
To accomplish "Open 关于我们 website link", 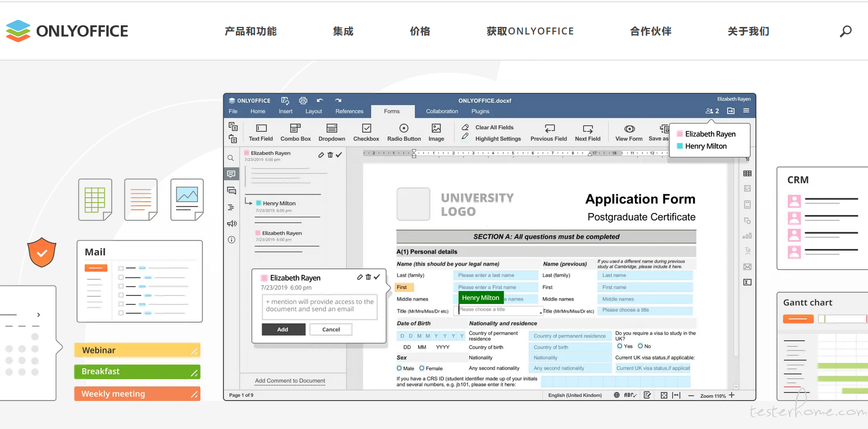I will click(749, 31).
